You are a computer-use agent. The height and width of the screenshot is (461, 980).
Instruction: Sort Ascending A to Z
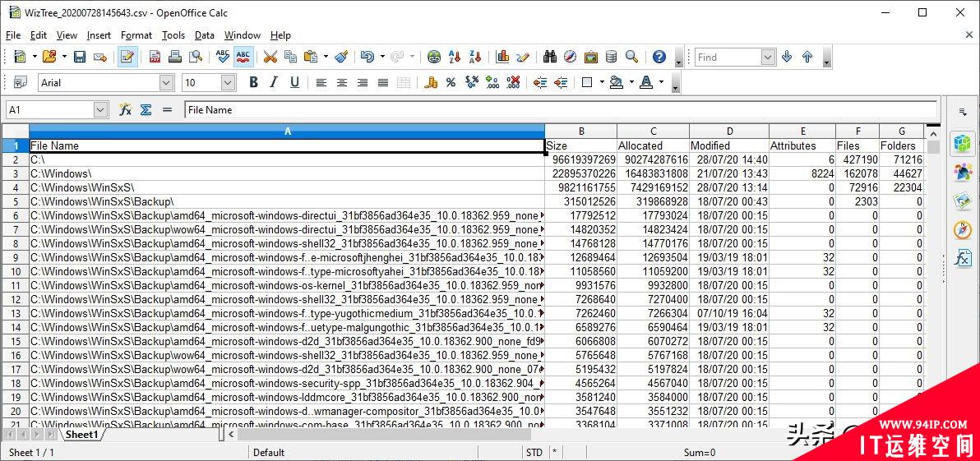coord(455,57)
